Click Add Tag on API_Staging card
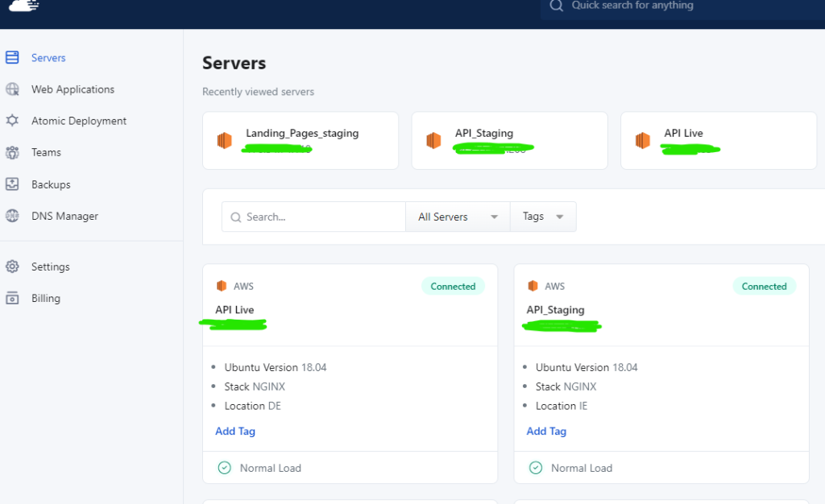 (546, 432)
